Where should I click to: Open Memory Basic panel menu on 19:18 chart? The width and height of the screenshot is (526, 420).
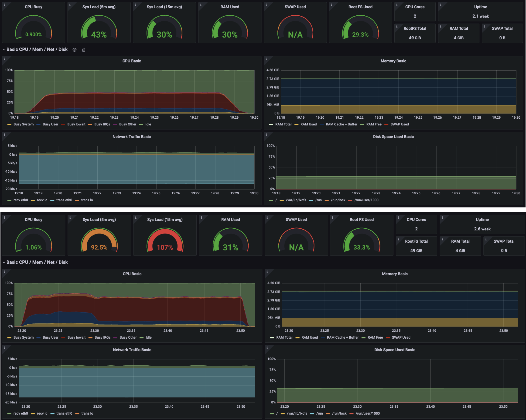(x=393, y=61)
